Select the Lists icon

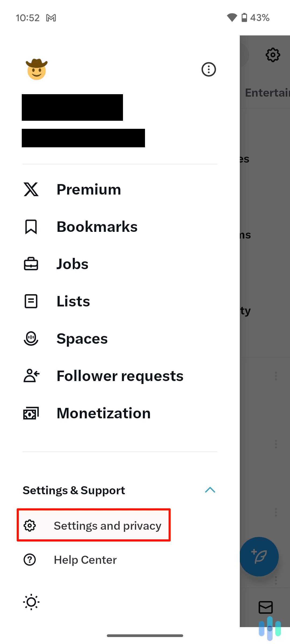tap(31, 301)
